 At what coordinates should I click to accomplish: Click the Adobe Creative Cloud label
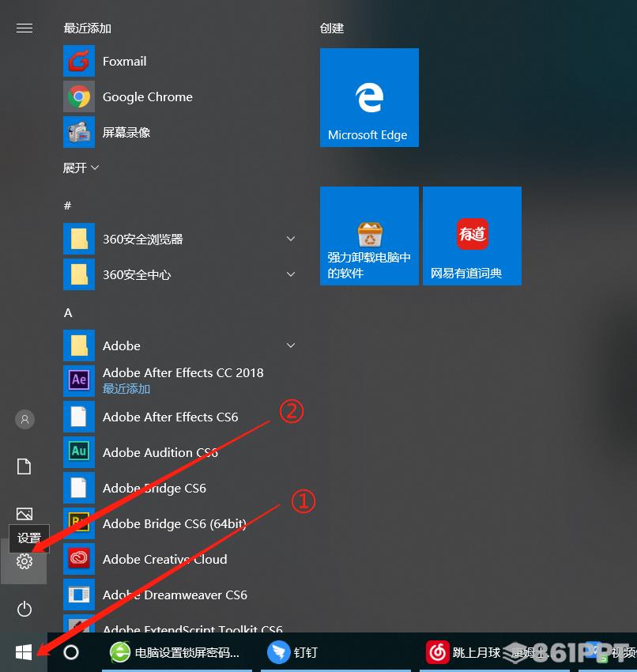[x=165, y=559]
